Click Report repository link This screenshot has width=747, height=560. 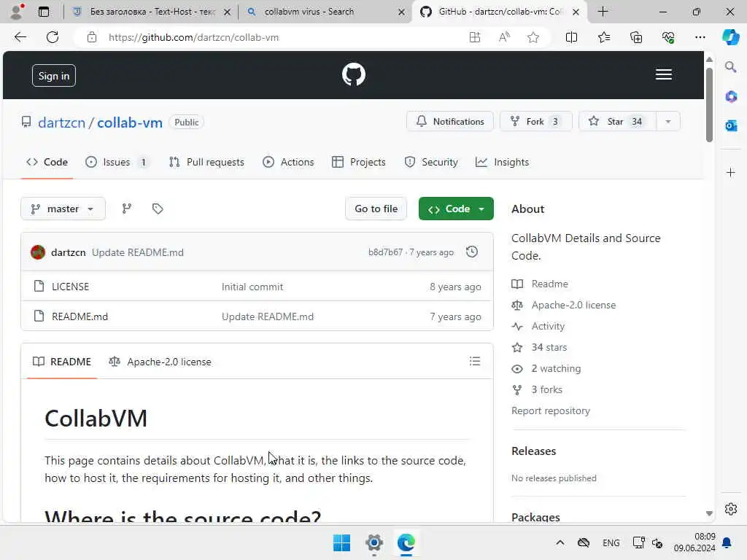550,411
